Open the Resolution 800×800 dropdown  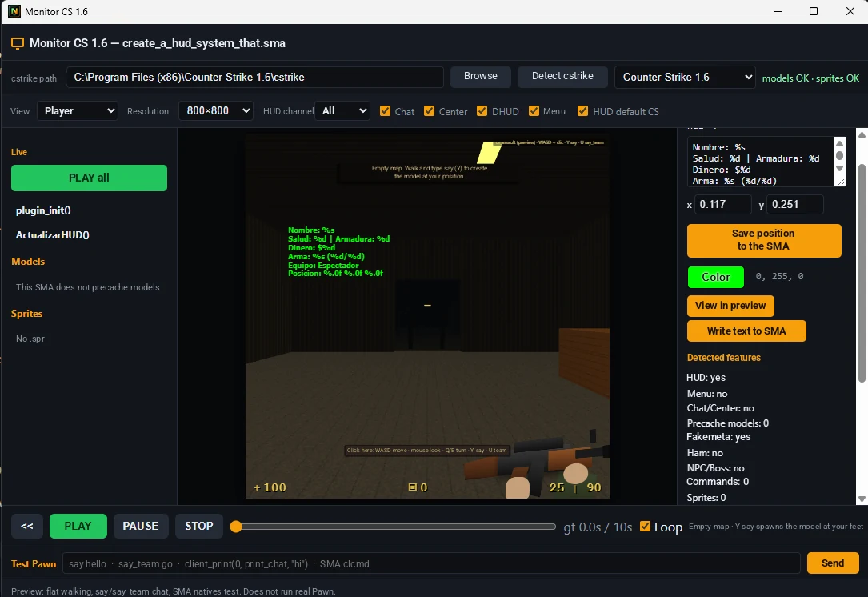(x=216, y=110)
